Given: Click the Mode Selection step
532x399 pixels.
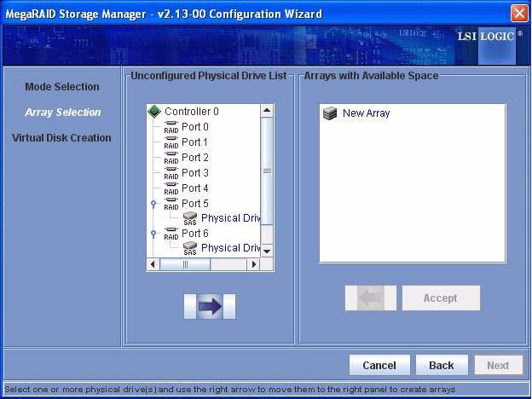Looking at the screenshot, I should [62, 86].
